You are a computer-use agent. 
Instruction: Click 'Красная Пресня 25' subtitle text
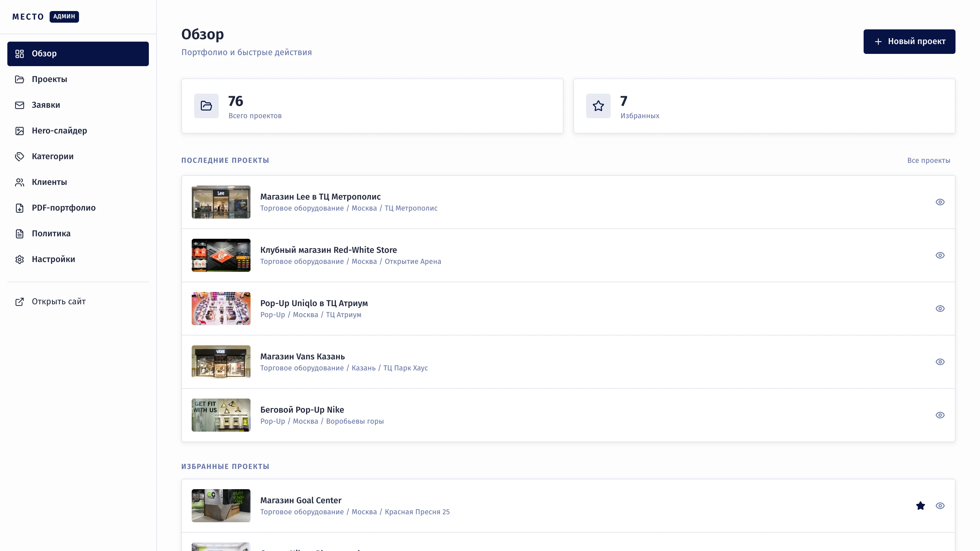pos(417,512)
